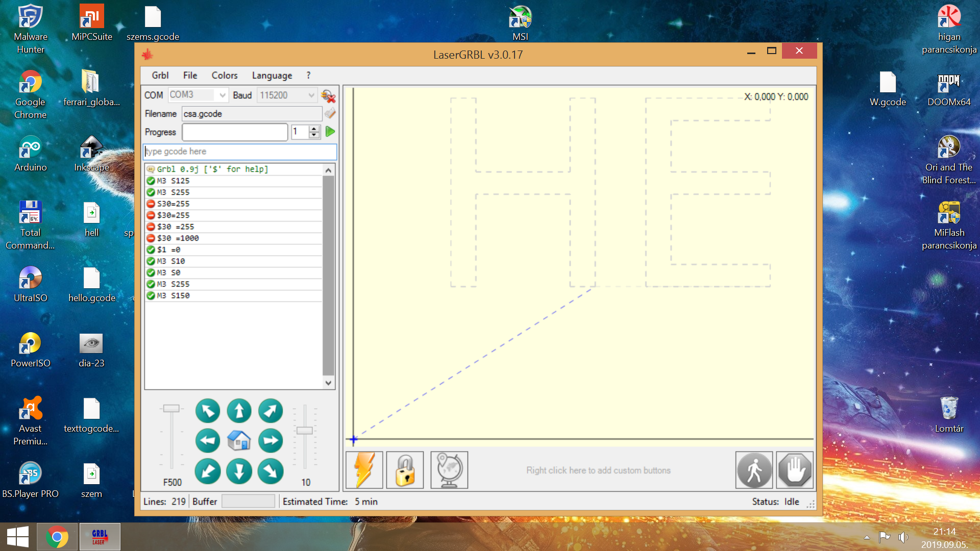Increase the repeat count stepper
980x551 pixels.
[x=314, y=129]
